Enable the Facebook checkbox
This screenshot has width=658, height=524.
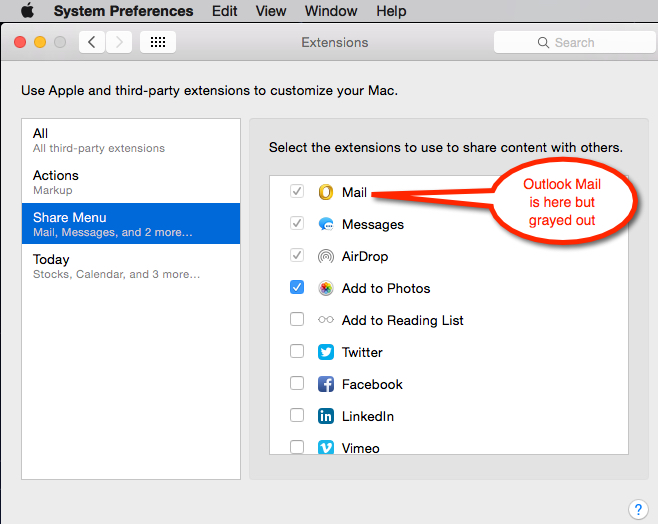coord(297,383)
